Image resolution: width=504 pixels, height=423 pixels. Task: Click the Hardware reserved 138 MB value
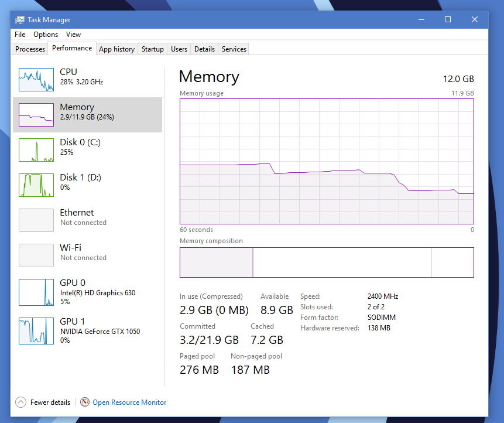coord(379,328)
